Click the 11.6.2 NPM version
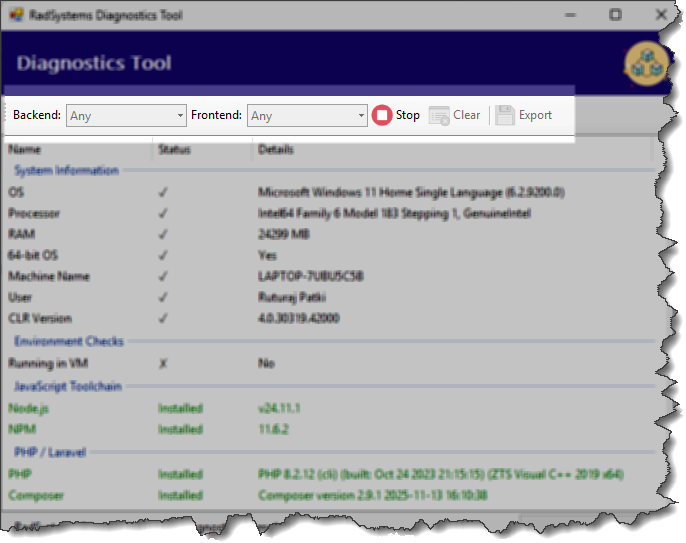686x543 pixels. [273, 429]
